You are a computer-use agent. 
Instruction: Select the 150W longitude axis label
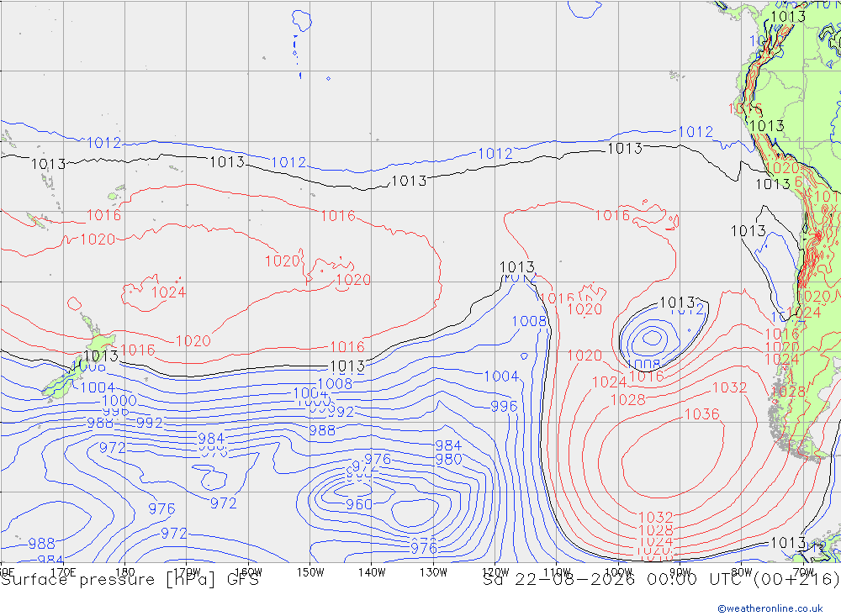tap(310, 572)
